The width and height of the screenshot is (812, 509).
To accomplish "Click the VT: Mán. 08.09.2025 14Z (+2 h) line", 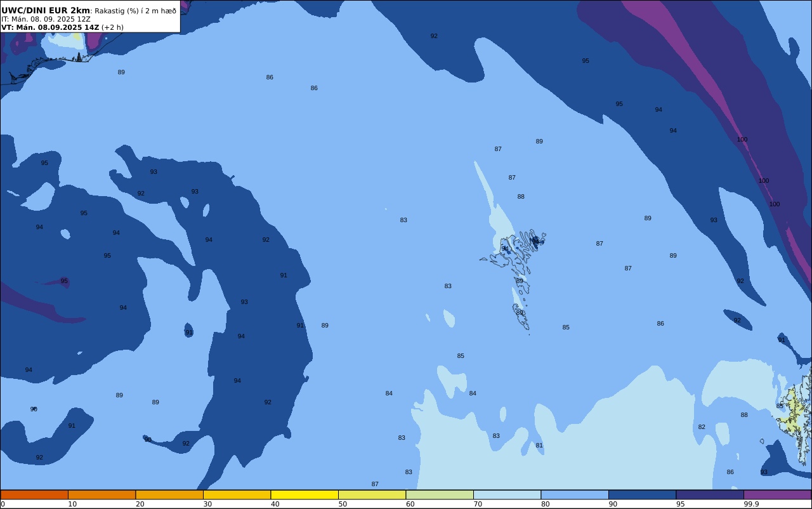I will 62,27.
